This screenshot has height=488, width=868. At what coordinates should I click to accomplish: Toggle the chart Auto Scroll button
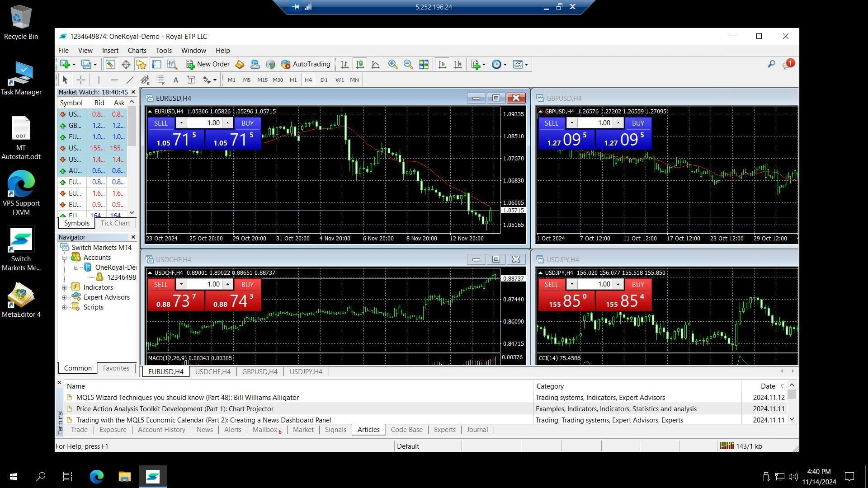click(x=442, y=64)
